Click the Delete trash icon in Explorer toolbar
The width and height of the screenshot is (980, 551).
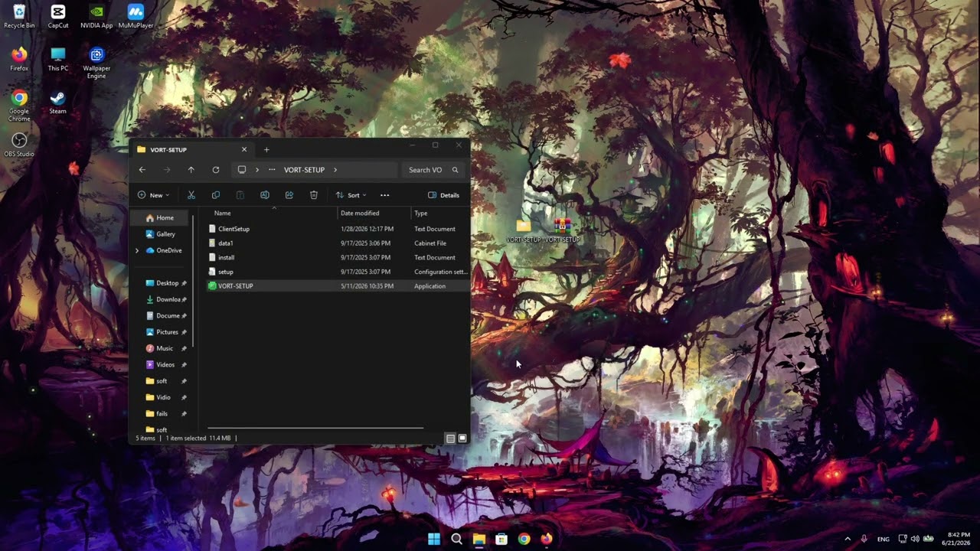314,195
